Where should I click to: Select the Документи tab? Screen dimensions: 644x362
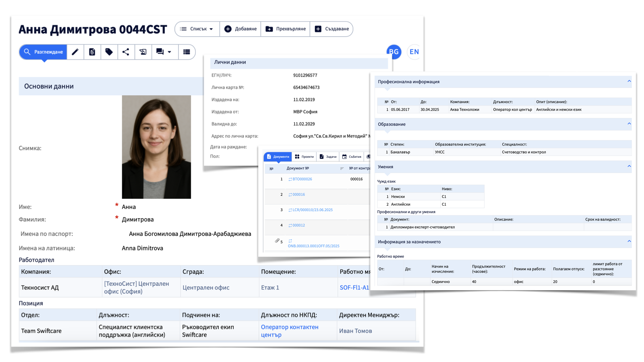click(278, 157)
